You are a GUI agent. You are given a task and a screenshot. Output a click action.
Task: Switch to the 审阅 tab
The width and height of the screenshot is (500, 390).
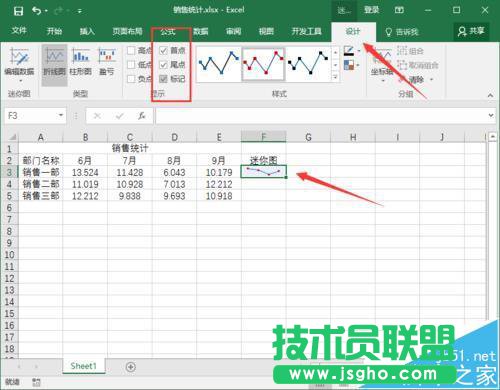233,31
